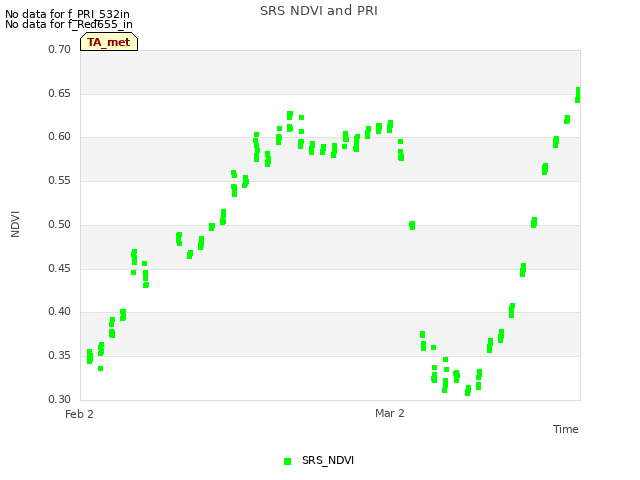Viewport: 640px width, 480px height.
Task: Click the 0.30 y-axis tick label
Action: coord(60,399)
